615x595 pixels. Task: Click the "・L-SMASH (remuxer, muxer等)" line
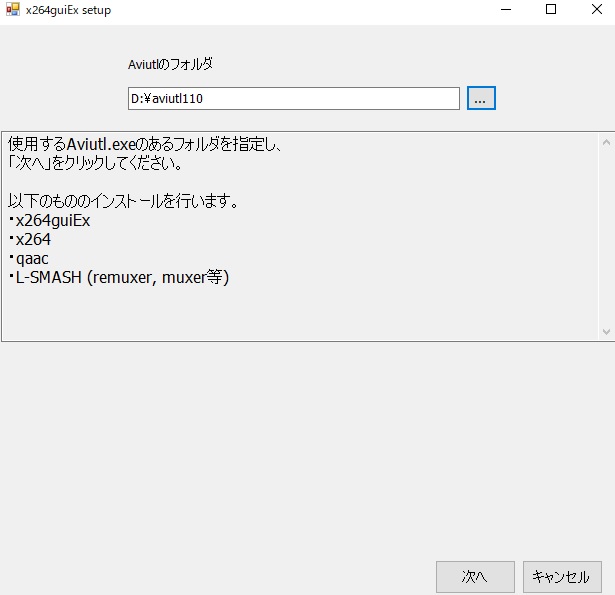(x=118, y=277)
